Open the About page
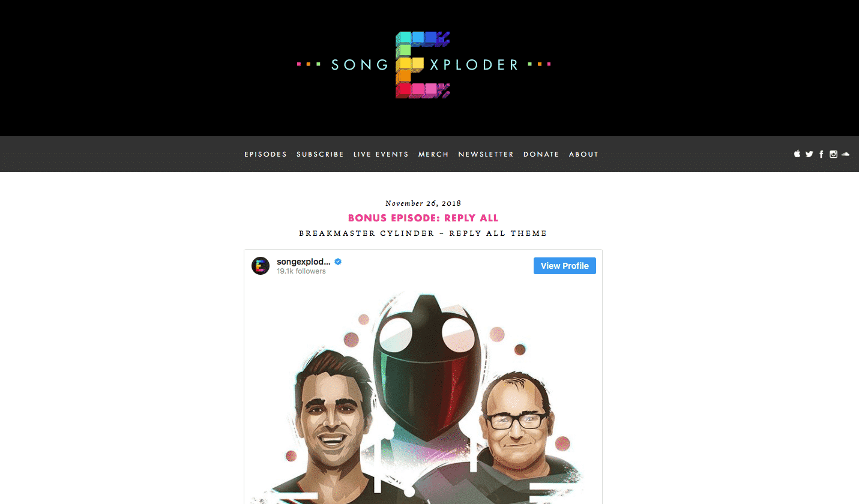This screenshot has width=859, height=504. coord(583,154)
